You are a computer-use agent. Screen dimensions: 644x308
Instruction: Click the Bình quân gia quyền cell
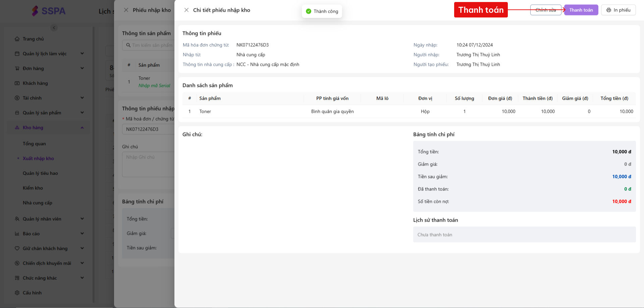332,112
